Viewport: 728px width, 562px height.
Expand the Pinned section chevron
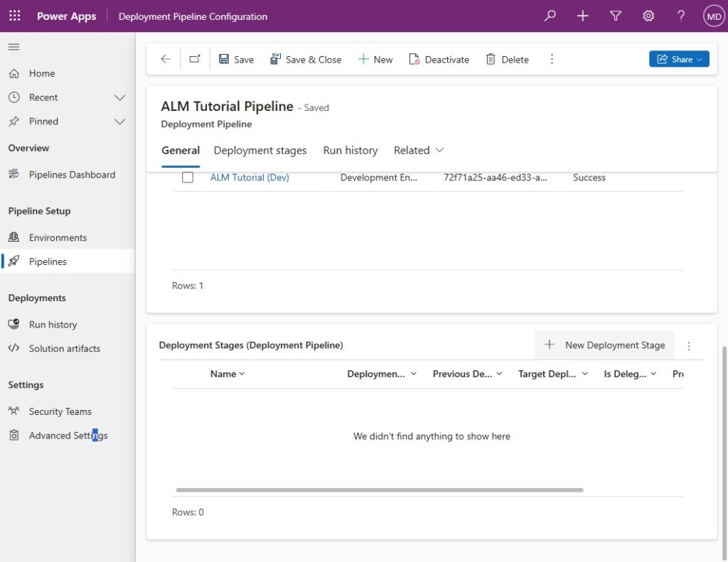(119, 121)
